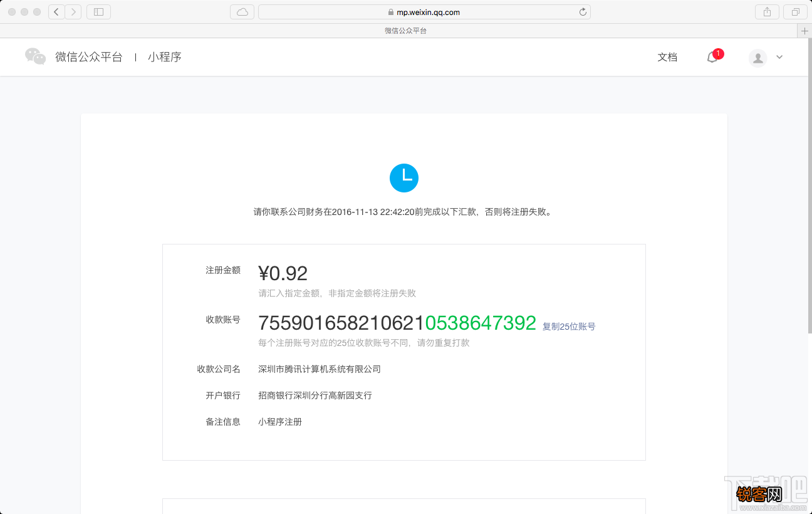Click 复制25位账号 copy link

tap(569, 326)
